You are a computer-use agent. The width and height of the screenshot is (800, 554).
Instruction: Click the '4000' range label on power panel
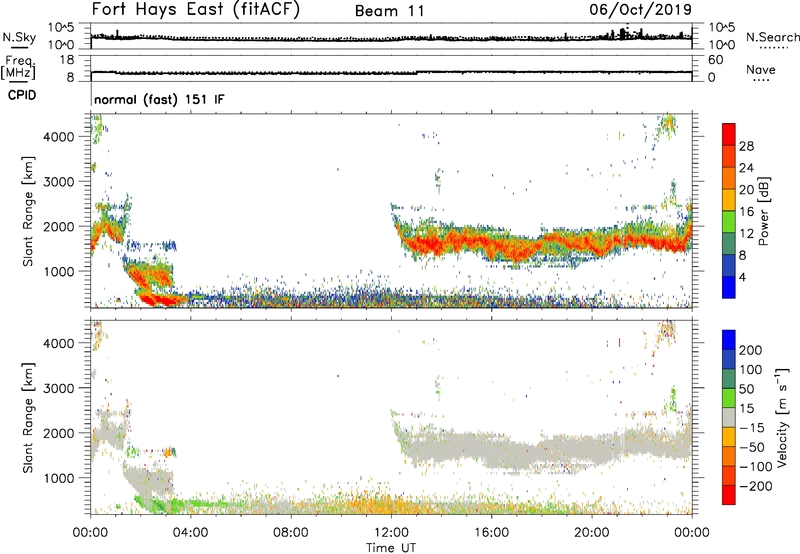pos(58,137)
